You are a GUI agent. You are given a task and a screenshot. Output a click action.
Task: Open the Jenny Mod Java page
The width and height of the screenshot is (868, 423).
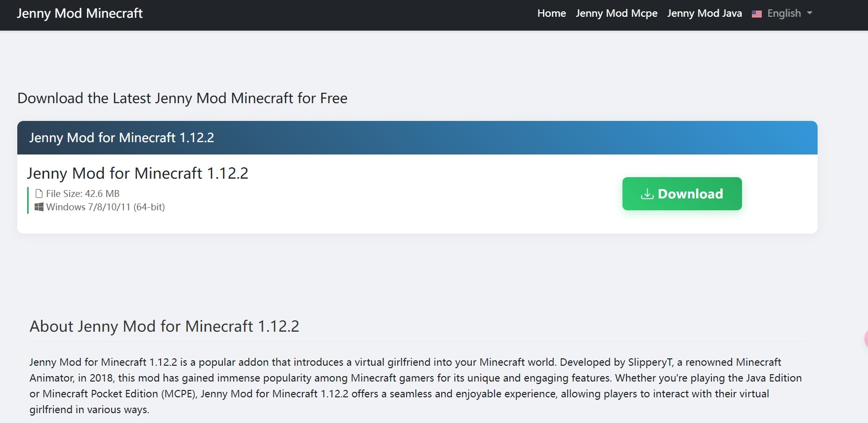(704, 13)
